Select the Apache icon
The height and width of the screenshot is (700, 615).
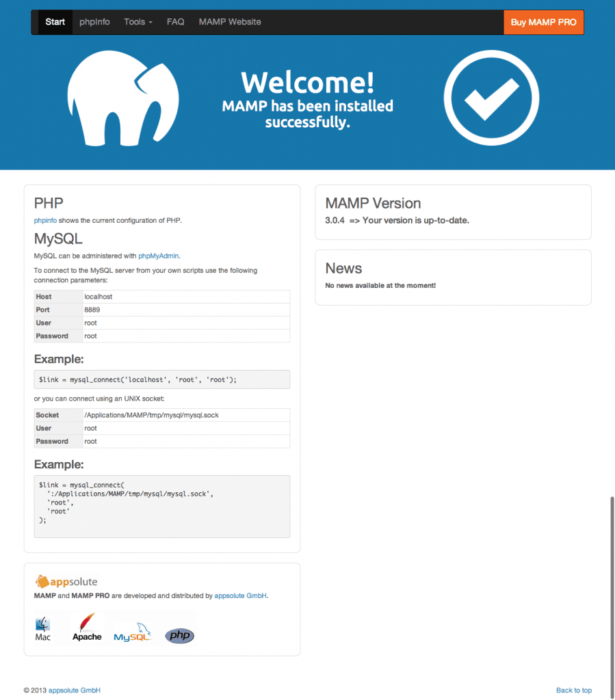coord(86,628)
